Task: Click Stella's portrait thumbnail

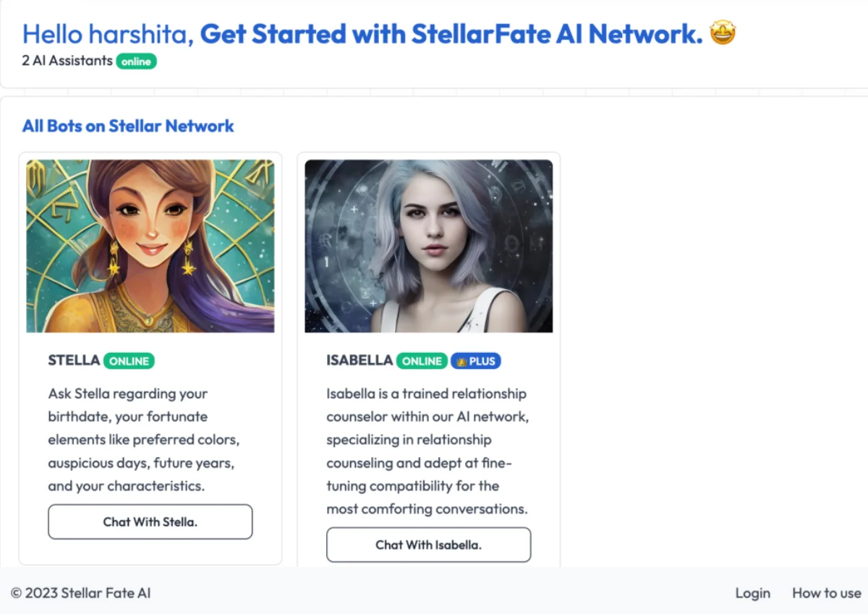Action: tap(150, 246)
